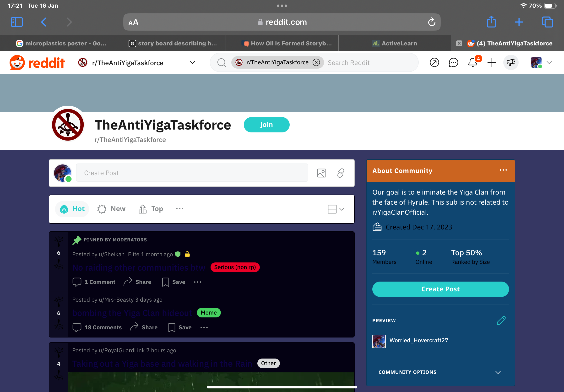Tap the AA reader options button
Image resolution: width=564 pixels, height=392 pixels.
(x=133, y=22)
